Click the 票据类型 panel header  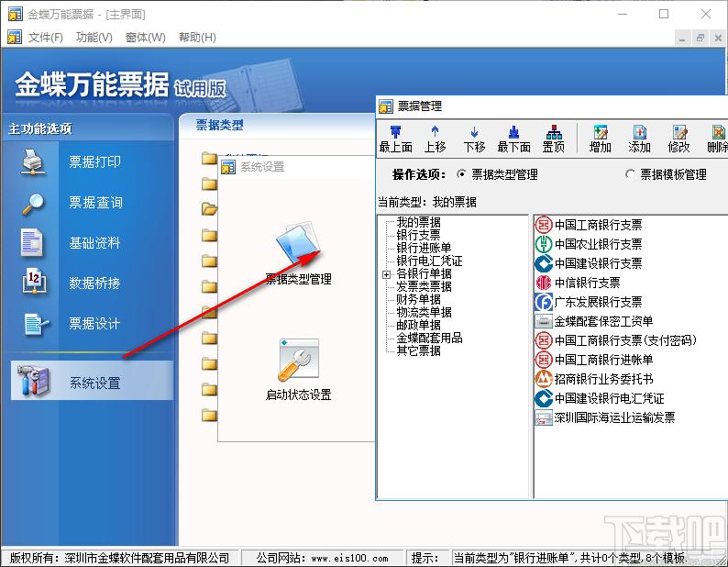220,125
